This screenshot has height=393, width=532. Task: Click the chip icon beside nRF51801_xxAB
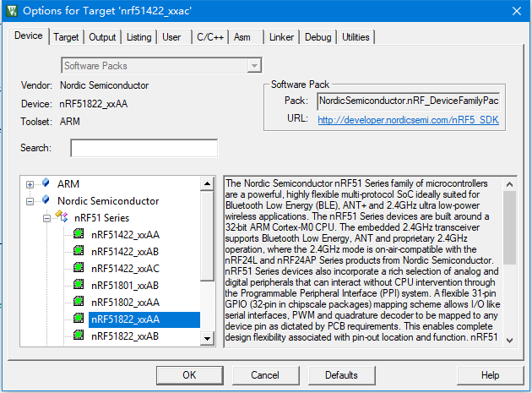tap(79, 284)
